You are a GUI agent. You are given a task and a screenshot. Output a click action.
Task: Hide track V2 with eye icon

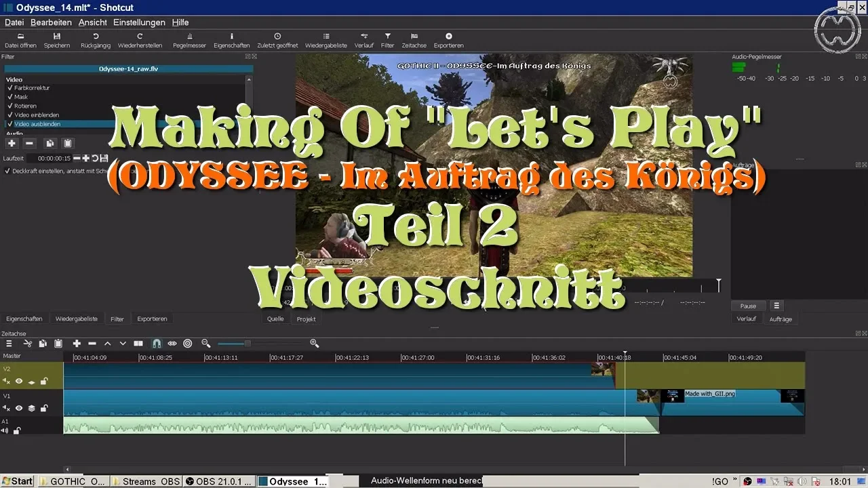(x=19, y=381)
